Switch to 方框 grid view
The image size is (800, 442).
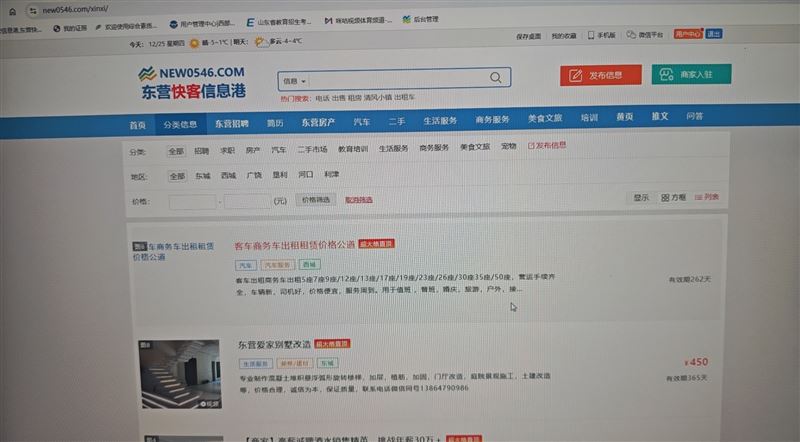[x=674, y=197]
